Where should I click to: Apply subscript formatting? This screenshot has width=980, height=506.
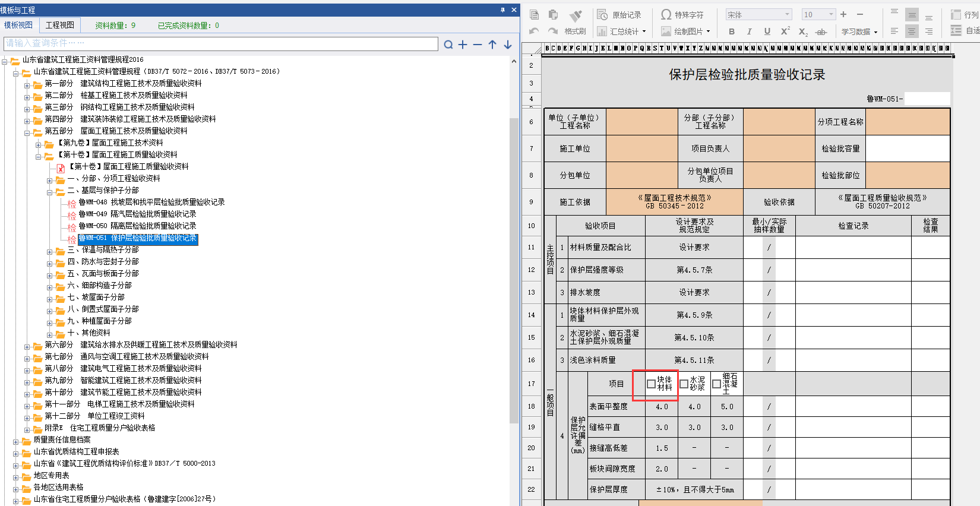[x=803, y=31]
